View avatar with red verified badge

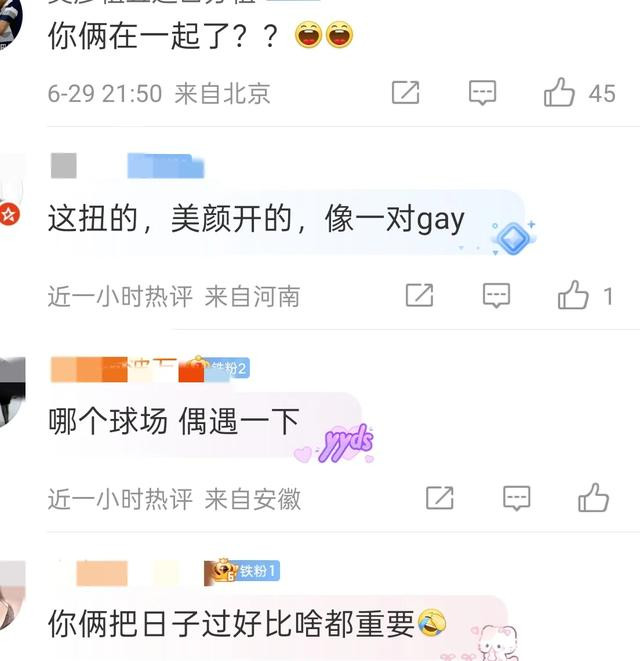(10, 194)
